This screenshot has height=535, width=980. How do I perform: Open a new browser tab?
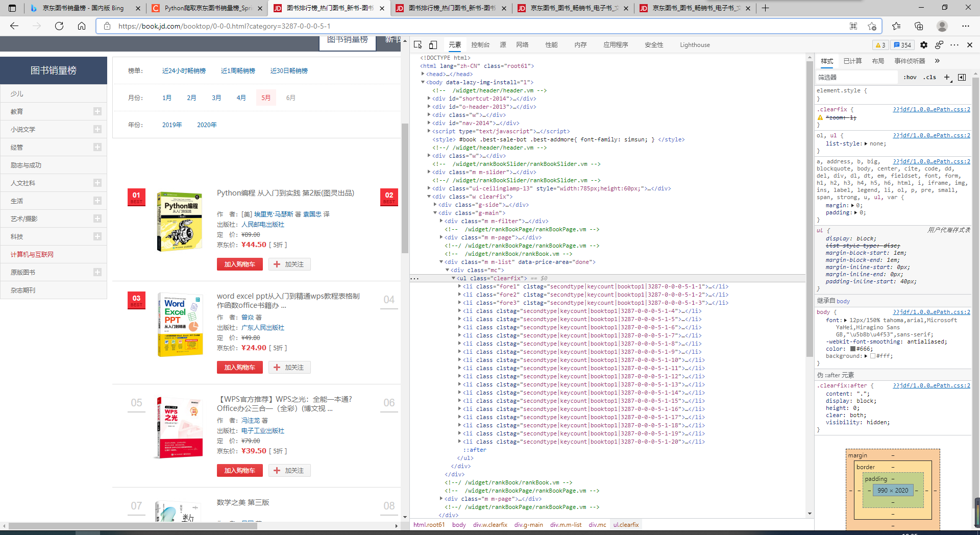[x=765, y=8]
